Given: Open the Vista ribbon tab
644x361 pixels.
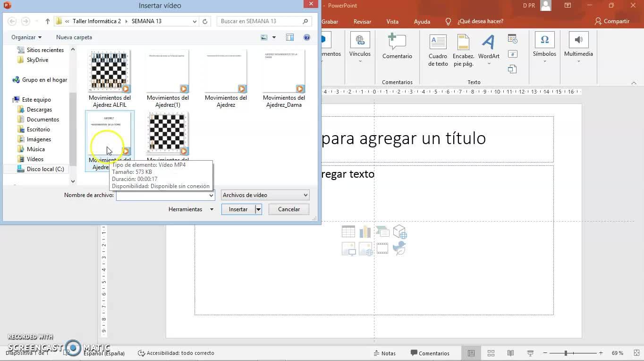Looking at the screenshot, I should [392, 21].
